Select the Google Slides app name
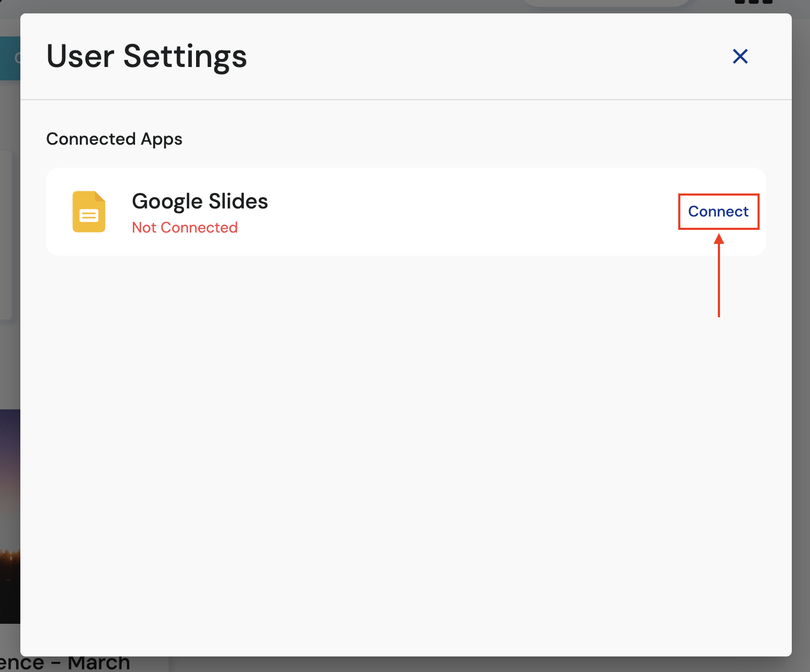Screen dimensions: 810x672 pos(200,201)
